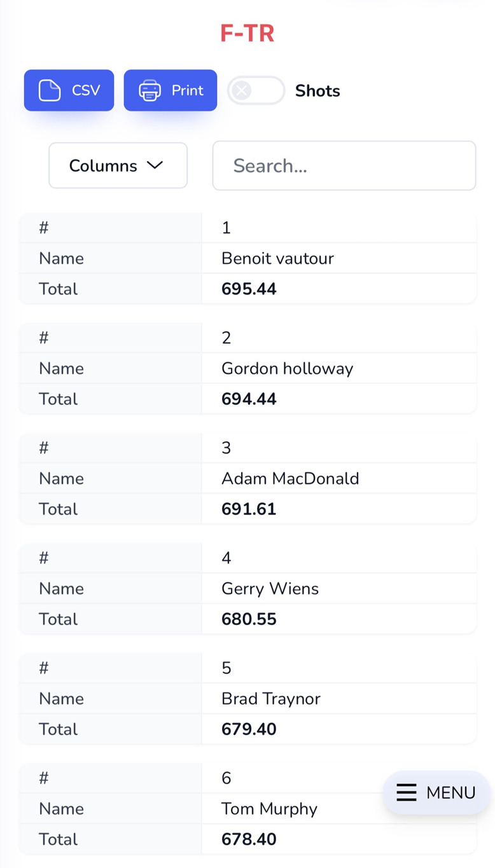Click Brad Traynor entry
Viewport: 495px width, 868px height.
click(x=271, y=698)
